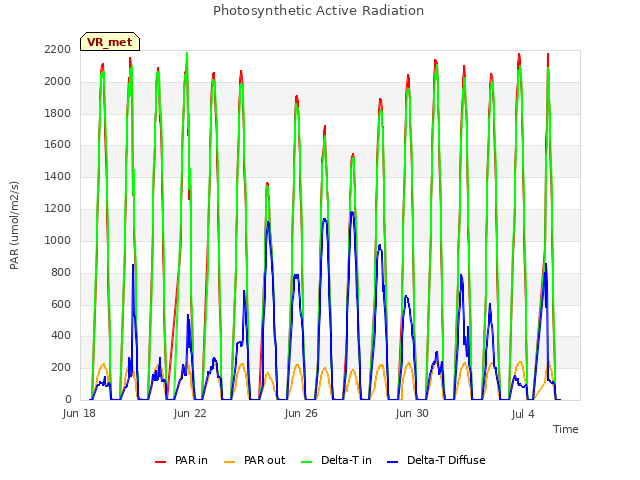The height and width of the screenshot is (480, 640).
Task: Click the VR_met annotation tag
Action: 110,42
